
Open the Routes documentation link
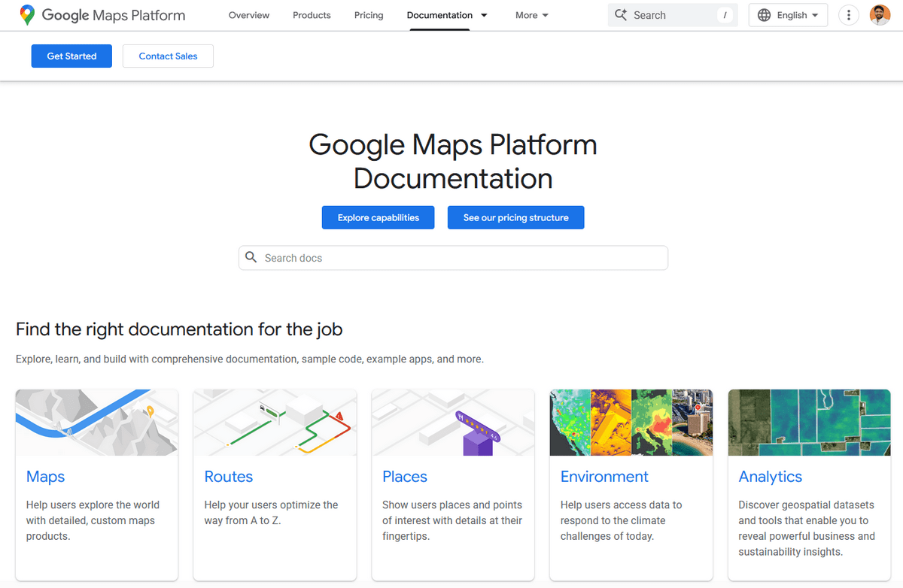(x=229, y=477)
